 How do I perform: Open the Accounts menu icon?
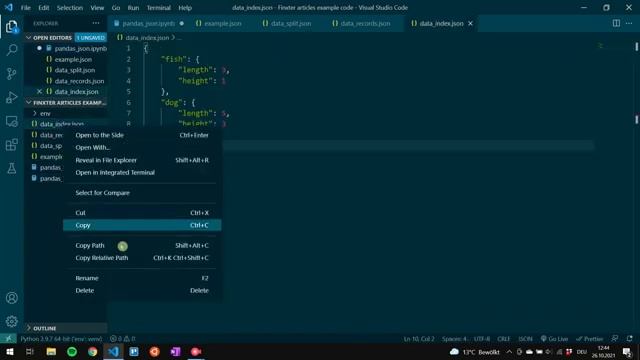click(x=12, y=298)
